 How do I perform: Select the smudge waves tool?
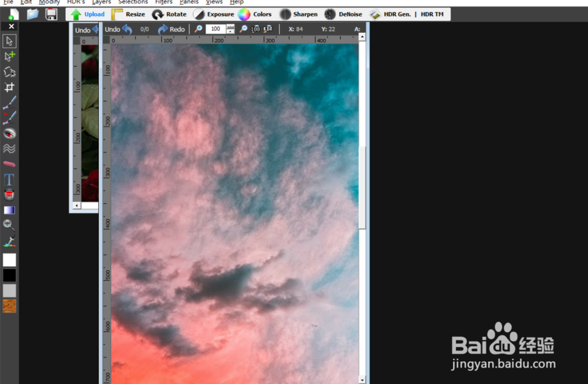tap(9, 149)
